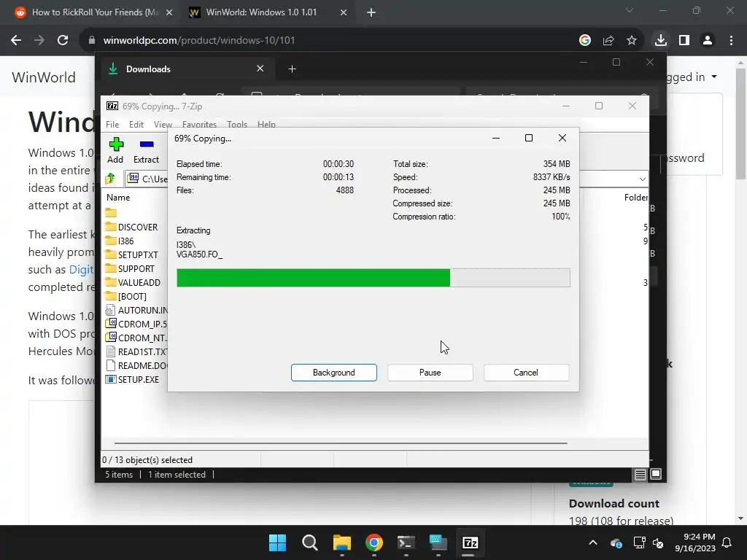Bookmark this page with star icon
Screen dimensions: 747x560
pos(632,41)
